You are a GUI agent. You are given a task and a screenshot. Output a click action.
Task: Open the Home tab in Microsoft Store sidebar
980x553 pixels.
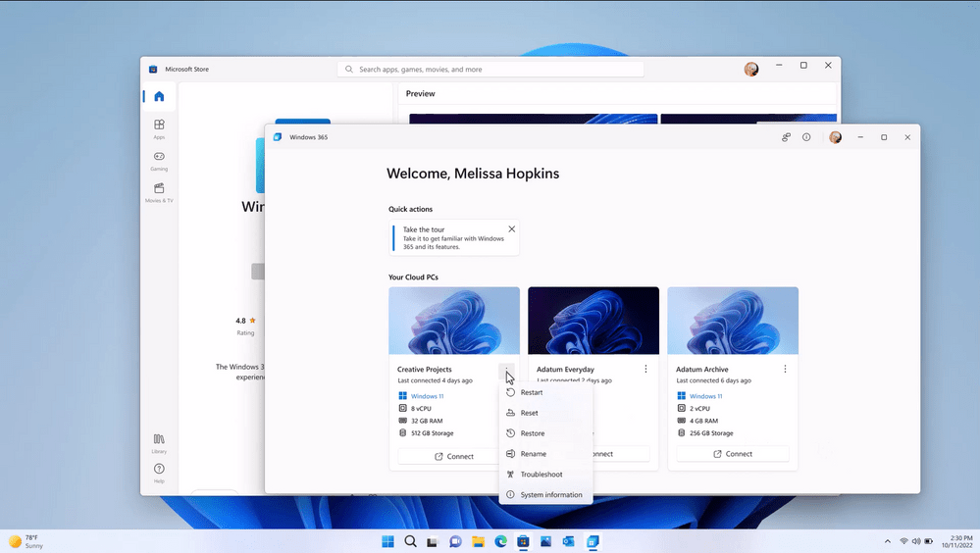coord(159,96)
